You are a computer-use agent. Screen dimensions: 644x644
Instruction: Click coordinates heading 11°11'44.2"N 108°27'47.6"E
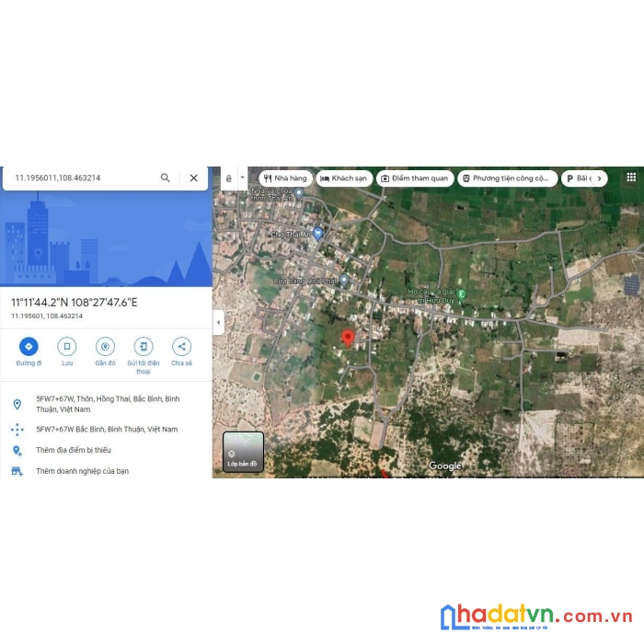tap(75, 303)
